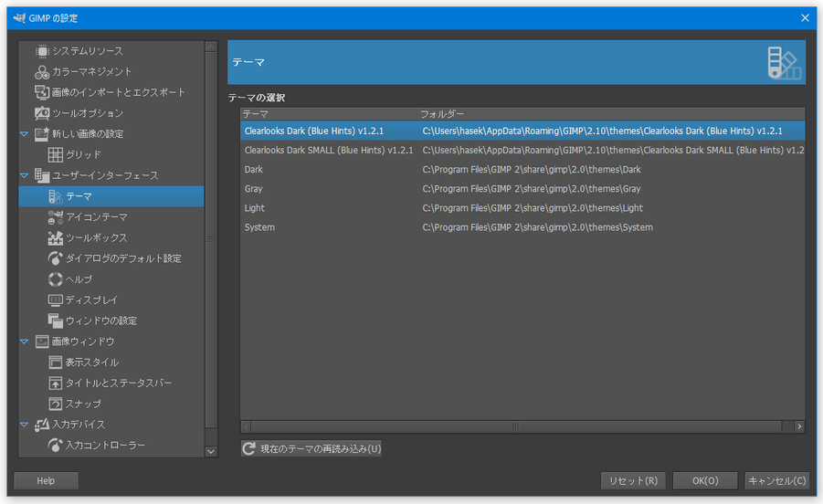Click the カラーマネジメント circles icon
This screenshot has height=504, width=823.
[42, 72]
